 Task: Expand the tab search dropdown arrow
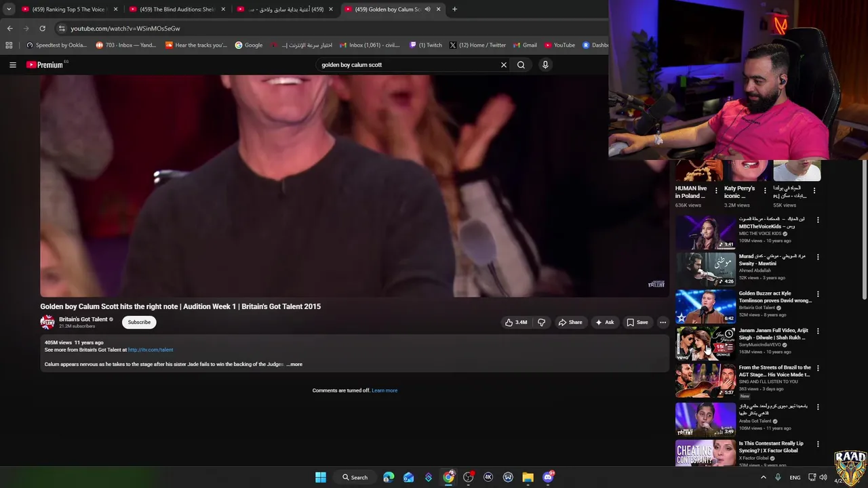[8, 9]
